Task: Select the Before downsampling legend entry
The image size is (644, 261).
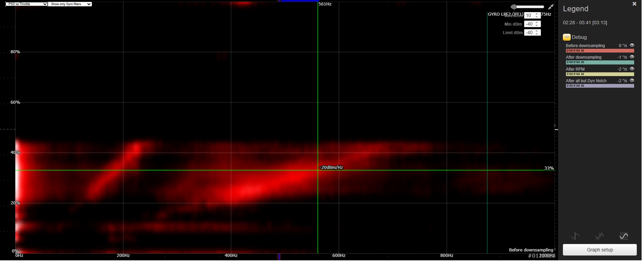Action: 585,46
